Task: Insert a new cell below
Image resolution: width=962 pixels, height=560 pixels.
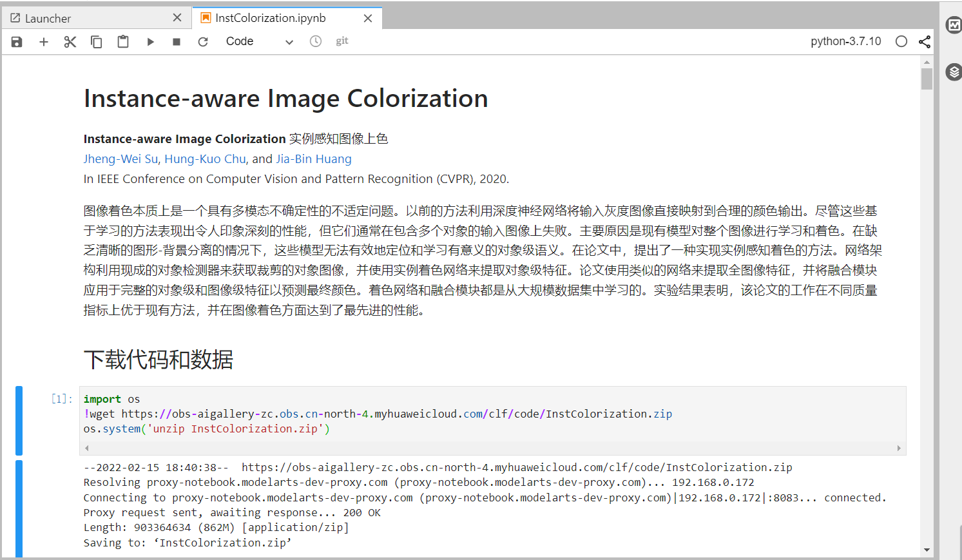Action: pyautogui.click(x=44, y=42)
